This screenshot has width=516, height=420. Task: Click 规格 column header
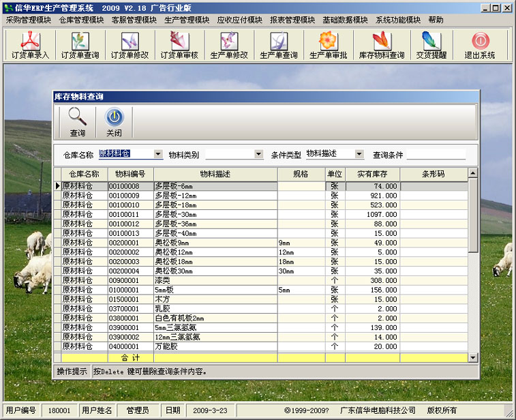click(x=301, y=174)
